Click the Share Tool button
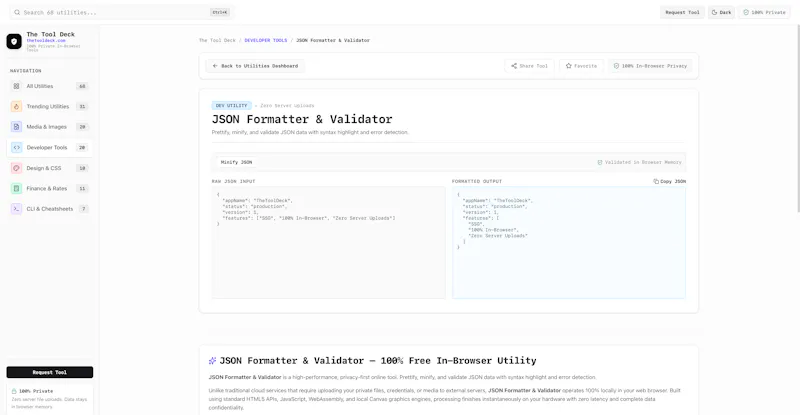The image size is (800, 415). (529, 66)
